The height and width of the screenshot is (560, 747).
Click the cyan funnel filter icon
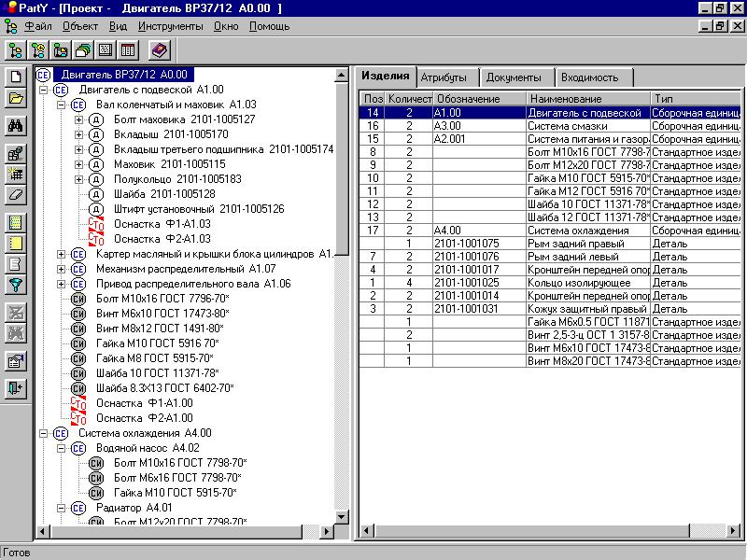[16, 285]
